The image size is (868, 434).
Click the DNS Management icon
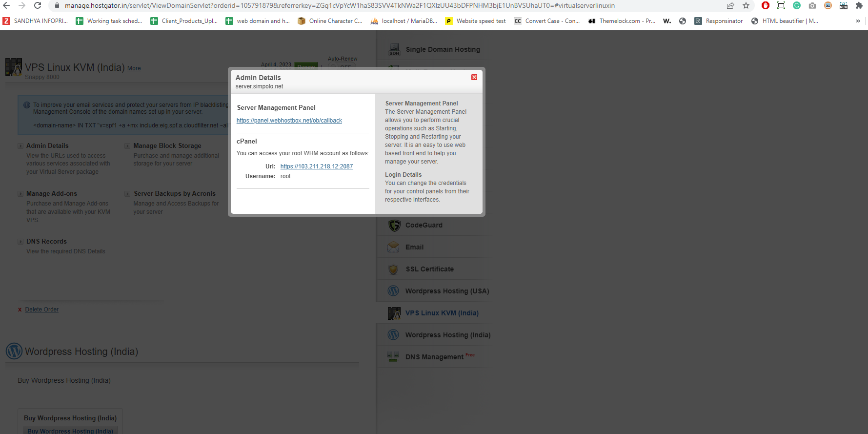tap(393, 357)
